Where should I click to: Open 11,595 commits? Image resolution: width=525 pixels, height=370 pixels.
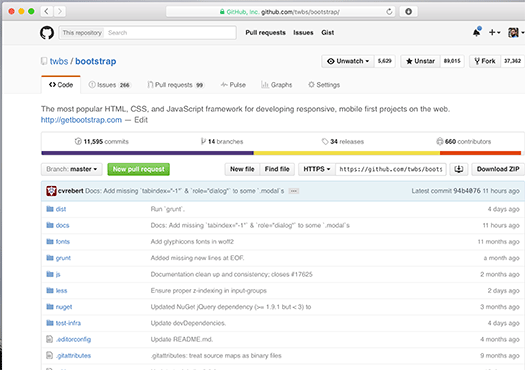point(101,141)
